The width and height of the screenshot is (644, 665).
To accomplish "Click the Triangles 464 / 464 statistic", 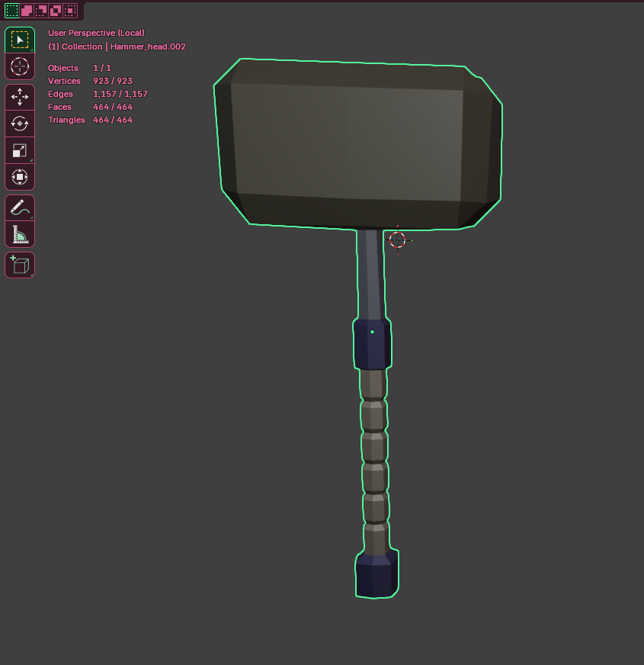I will pos(90,120).
